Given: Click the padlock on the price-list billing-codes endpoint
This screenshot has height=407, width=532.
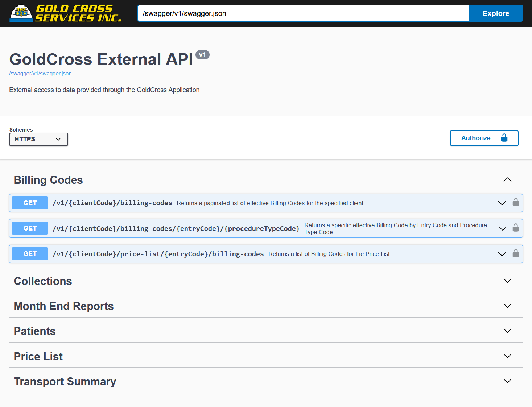Looking at the screenshot, I should pyautogui.click(x=516, y=254).
